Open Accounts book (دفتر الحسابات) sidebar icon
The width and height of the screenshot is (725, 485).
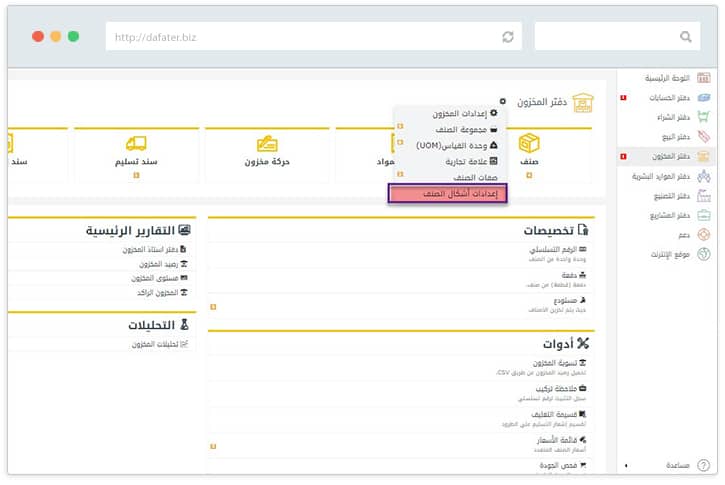[x=704, y=98]
